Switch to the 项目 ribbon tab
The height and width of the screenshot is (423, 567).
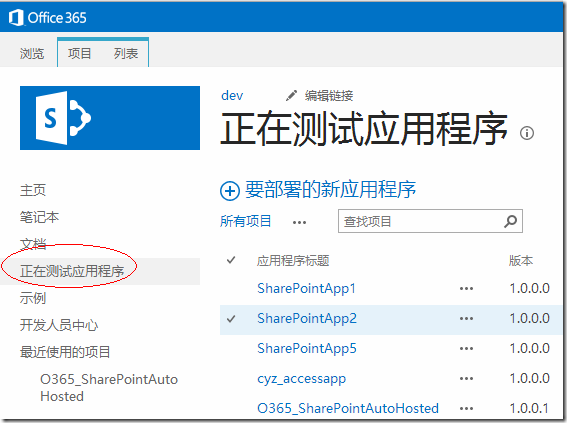coord(80,54)
